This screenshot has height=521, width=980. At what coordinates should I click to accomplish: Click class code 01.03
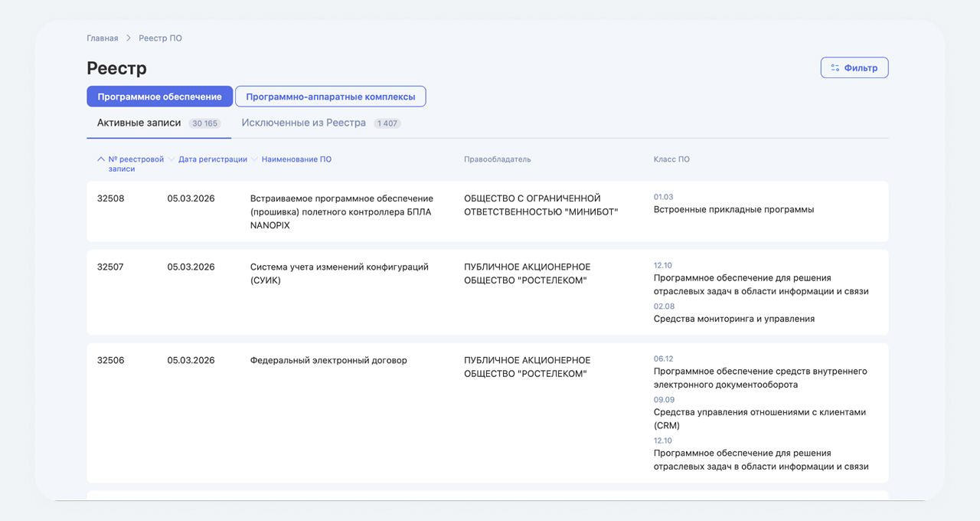(x=663, y=197)
